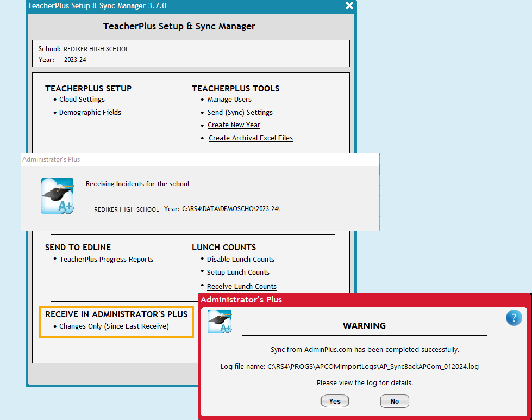The width and height of the screenshot is (532, 420).
Task: Click the TEACHERPLUS TOOLS heading
Action: point(235,88)
